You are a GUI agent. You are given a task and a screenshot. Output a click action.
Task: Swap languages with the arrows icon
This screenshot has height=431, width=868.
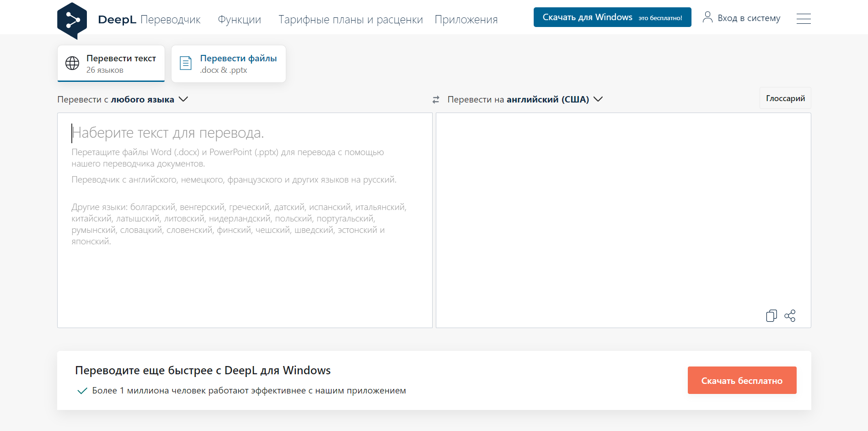tap(436, 100)
